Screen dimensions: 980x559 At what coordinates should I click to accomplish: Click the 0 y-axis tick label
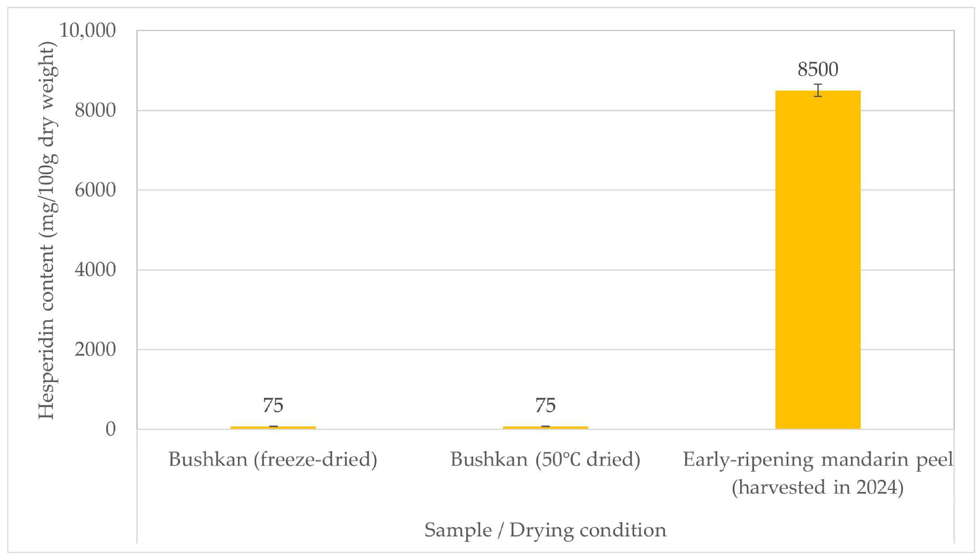pos(110,429)
